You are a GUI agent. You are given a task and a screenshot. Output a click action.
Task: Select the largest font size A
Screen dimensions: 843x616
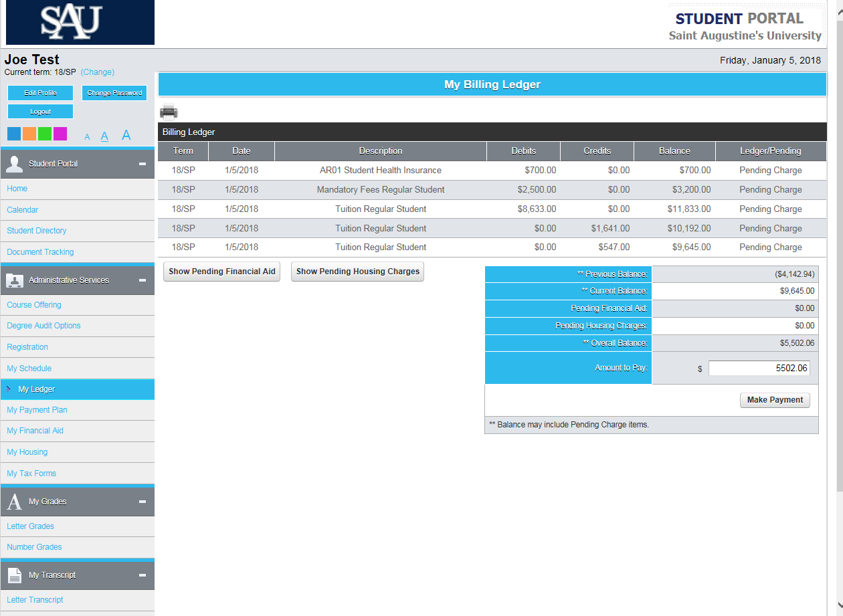[x=126, y=136]
